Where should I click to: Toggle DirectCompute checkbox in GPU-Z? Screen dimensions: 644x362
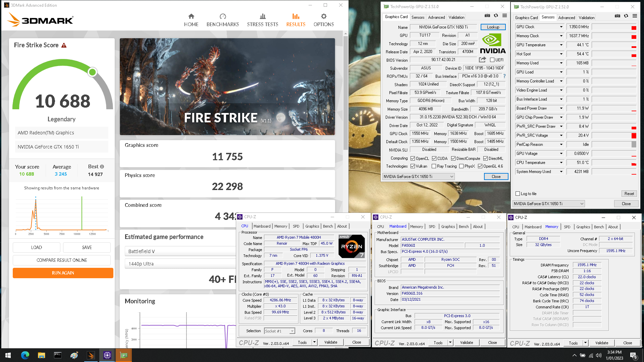[x=453, y=159]
